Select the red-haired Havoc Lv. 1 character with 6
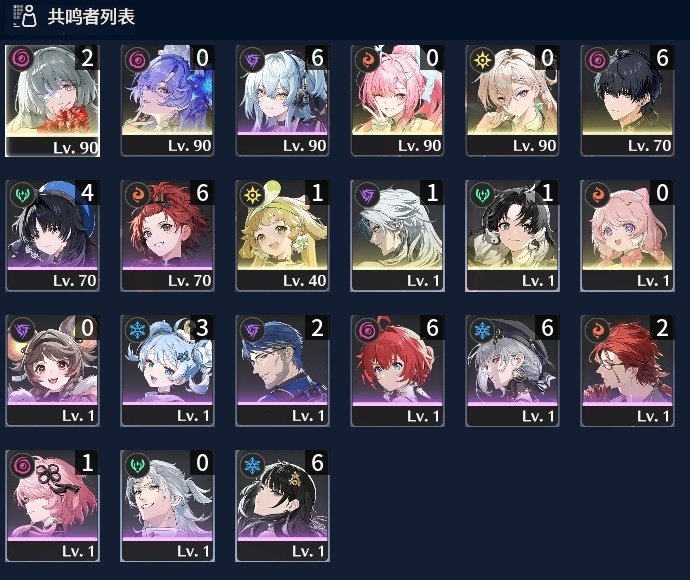The width and height of the screenshot is (690, 580). point(397,371)
